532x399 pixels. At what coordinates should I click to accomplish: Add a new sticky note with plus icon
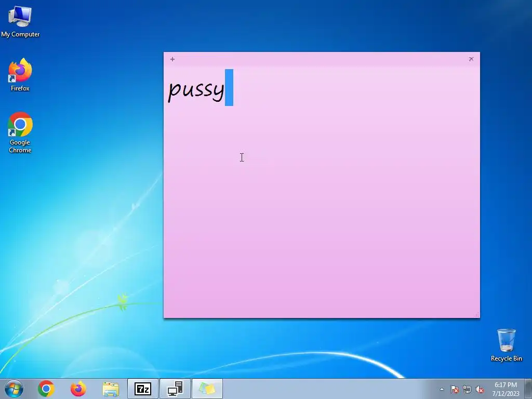[x=172, y=59]
